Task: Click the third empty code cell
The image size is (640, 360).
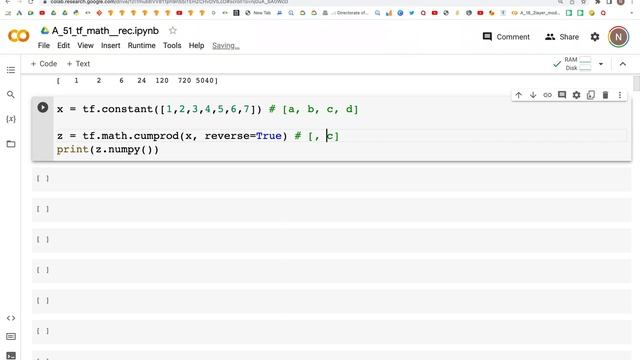Action: 331,240
